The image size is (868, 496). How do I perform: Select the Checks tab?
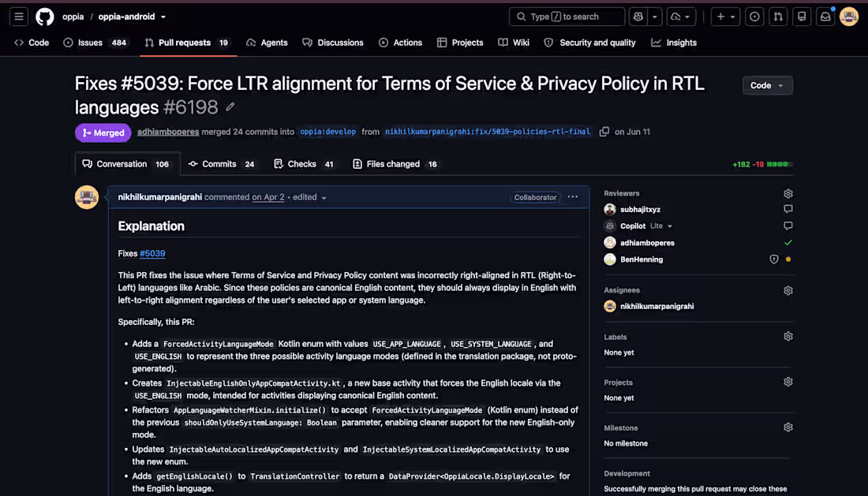click(304, 164)
